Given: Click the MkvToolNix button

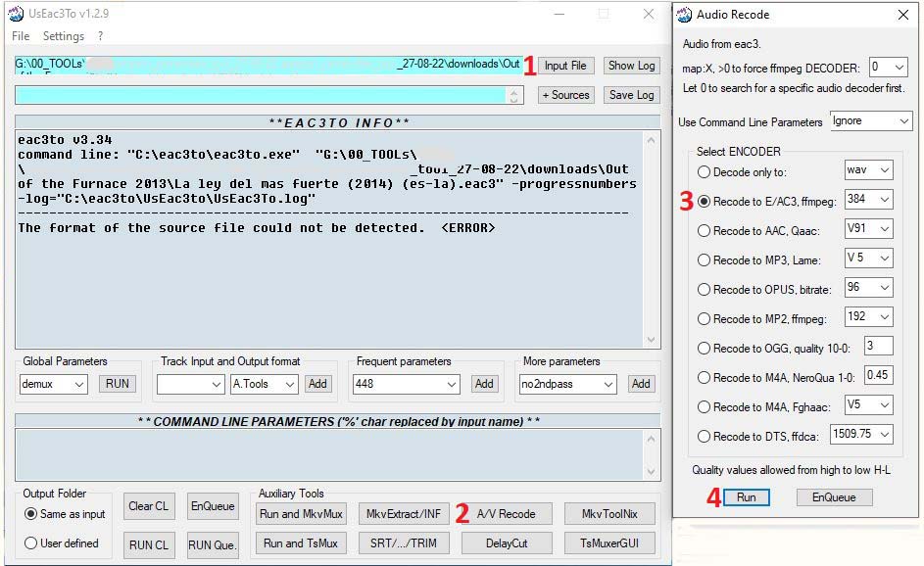Looking at the screenshot, I should point(609,514).
